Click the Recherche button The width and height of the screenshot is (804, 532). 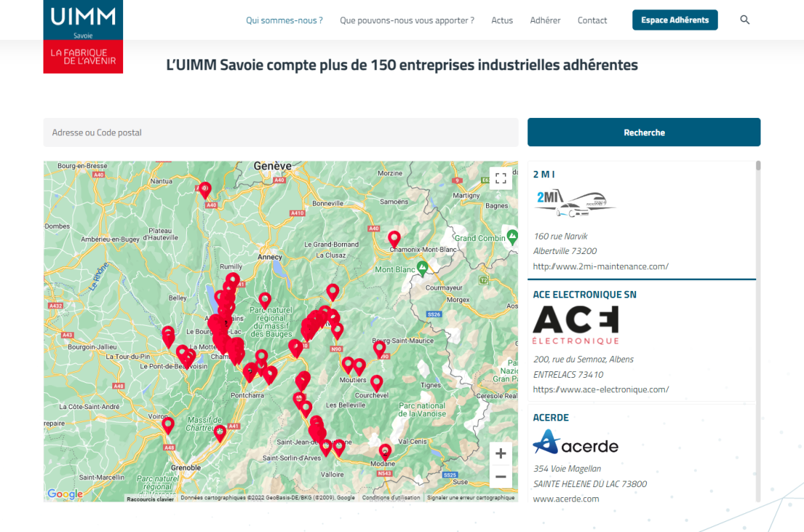(644, 132)
